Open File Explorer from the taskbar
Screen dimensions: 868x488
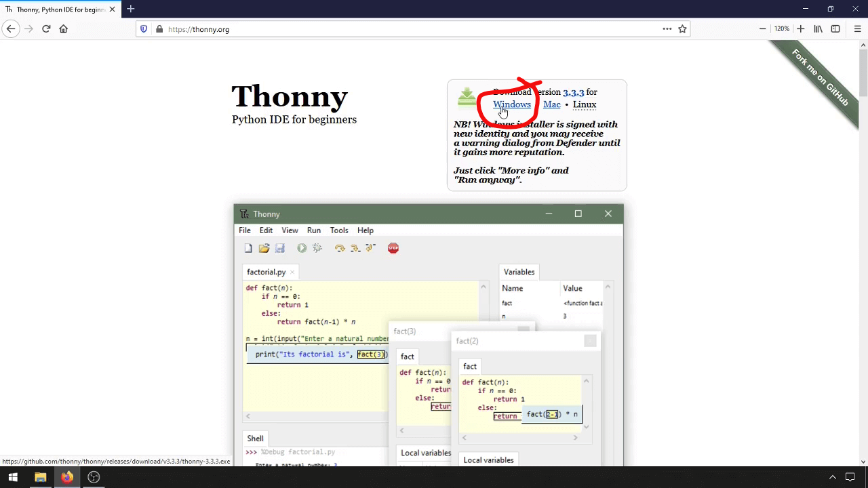point(40,477)
